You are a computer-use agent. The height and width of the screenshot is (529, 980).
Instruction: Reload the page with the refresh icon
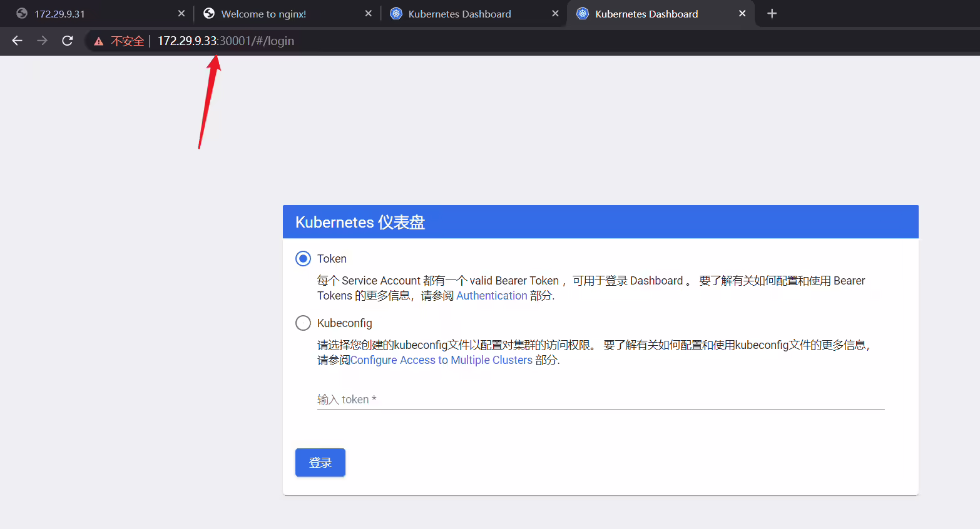point(68,41)
